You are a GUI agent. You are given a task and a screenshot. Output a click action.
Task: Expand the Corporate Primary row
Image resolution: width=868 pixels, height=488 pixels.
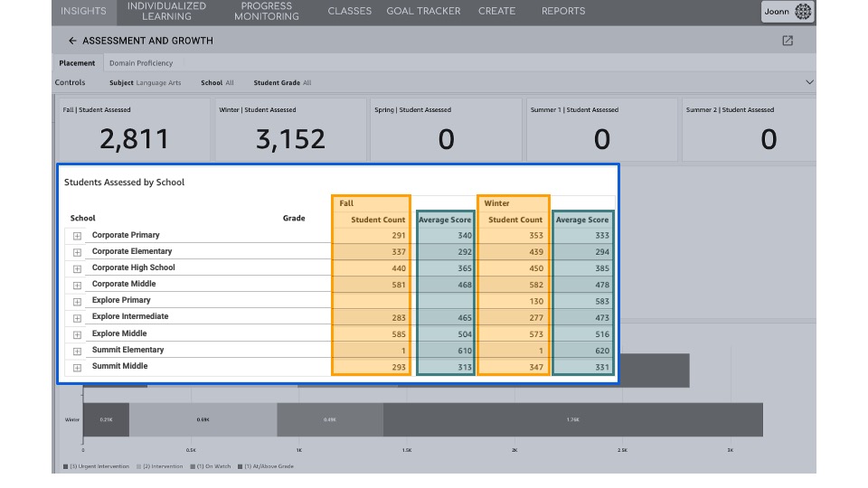[77, 236]
